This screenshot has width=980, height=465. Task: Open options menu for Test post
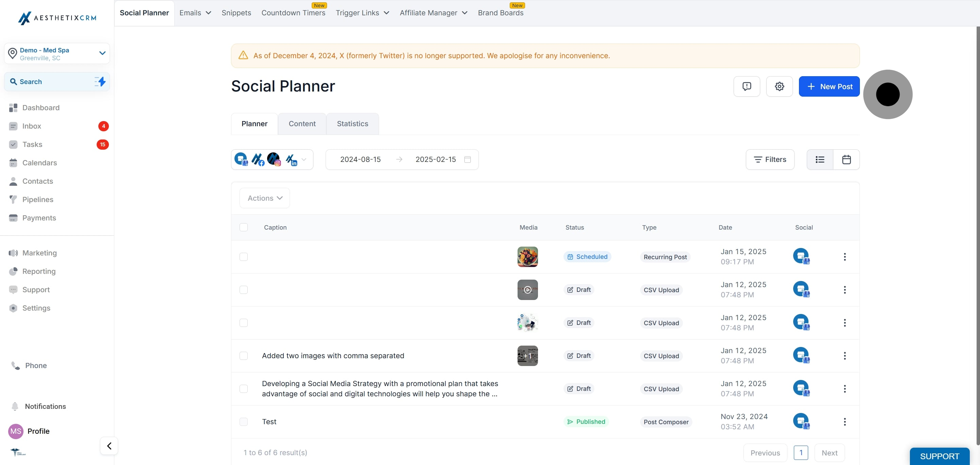pyautogui.click(x=845, y=422)
